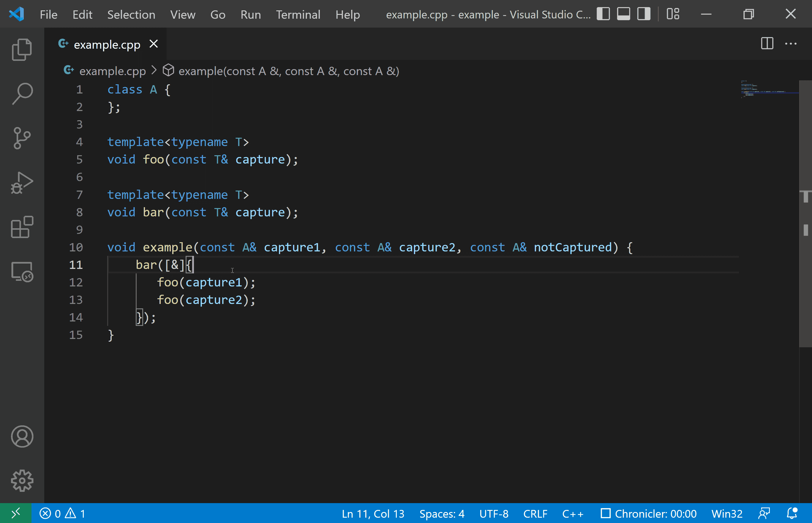
Task: Click the Notifications bell icon in status bar
Action: [792, 513]
